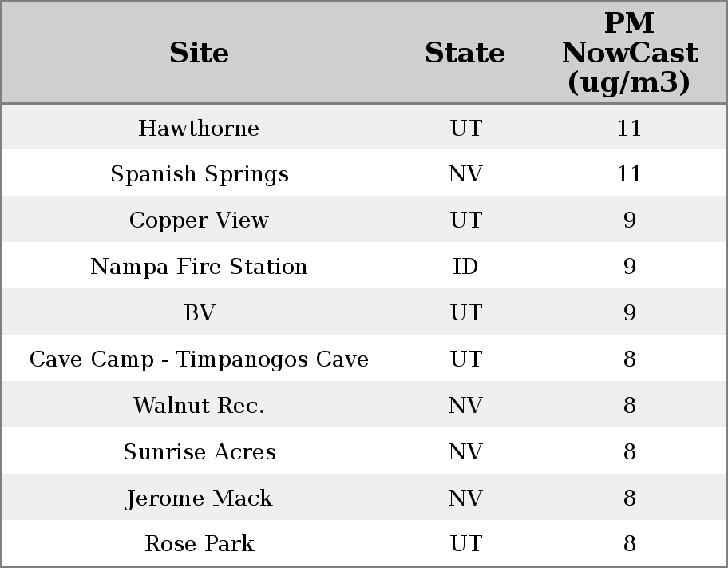Select the Spanish Springs site cell
Image resolution: width=728 pixels, height=568 pixels.
point(199,174)
